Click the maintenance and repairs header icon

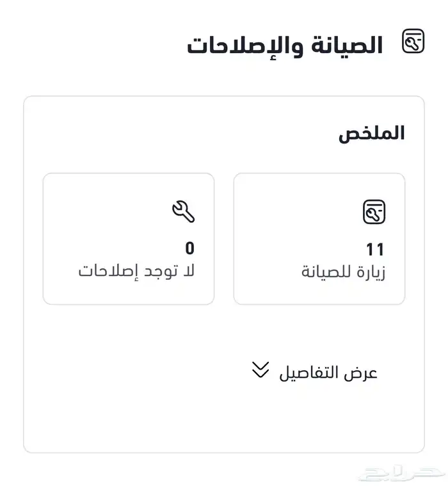coord(413,42)
